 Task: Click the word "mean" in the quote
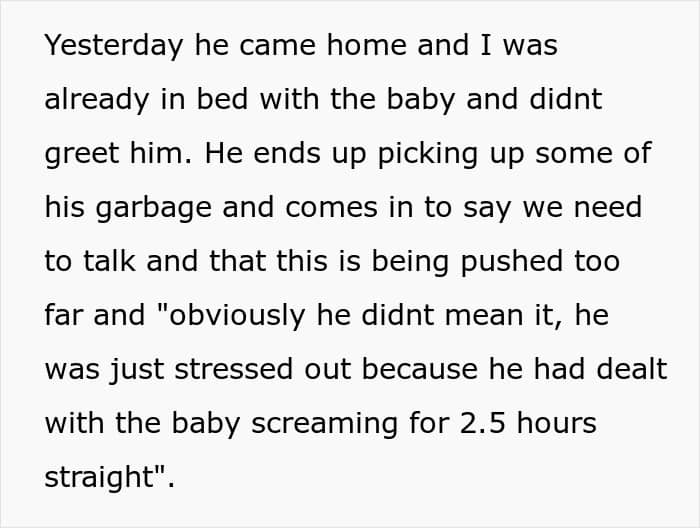476,315
